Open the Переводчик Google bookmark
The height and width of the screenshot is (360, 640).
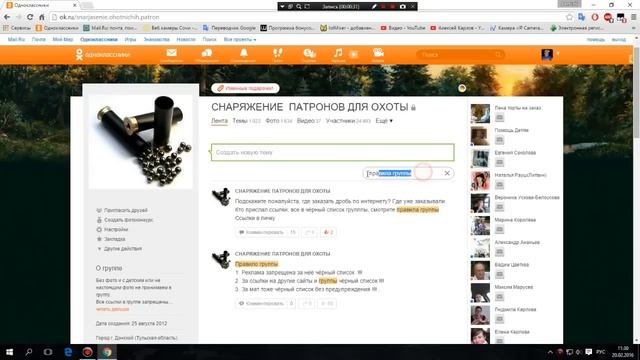tap(229, 28)
